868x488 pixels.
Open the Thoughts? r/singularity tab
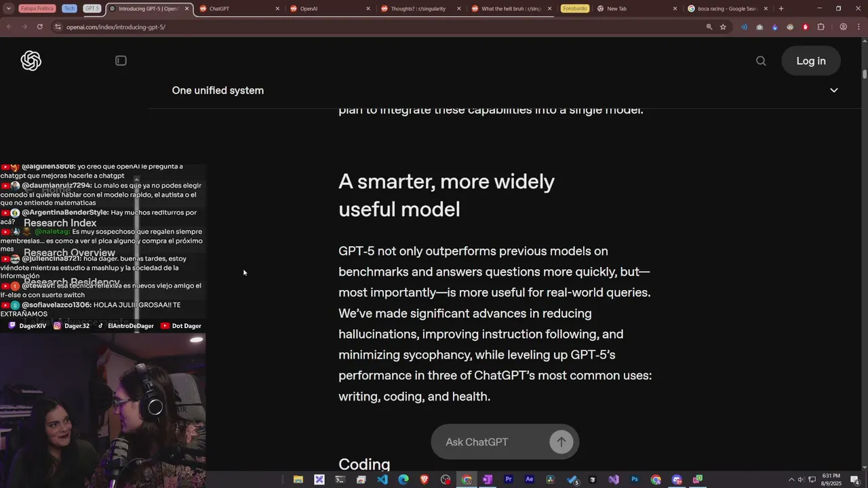421,9
